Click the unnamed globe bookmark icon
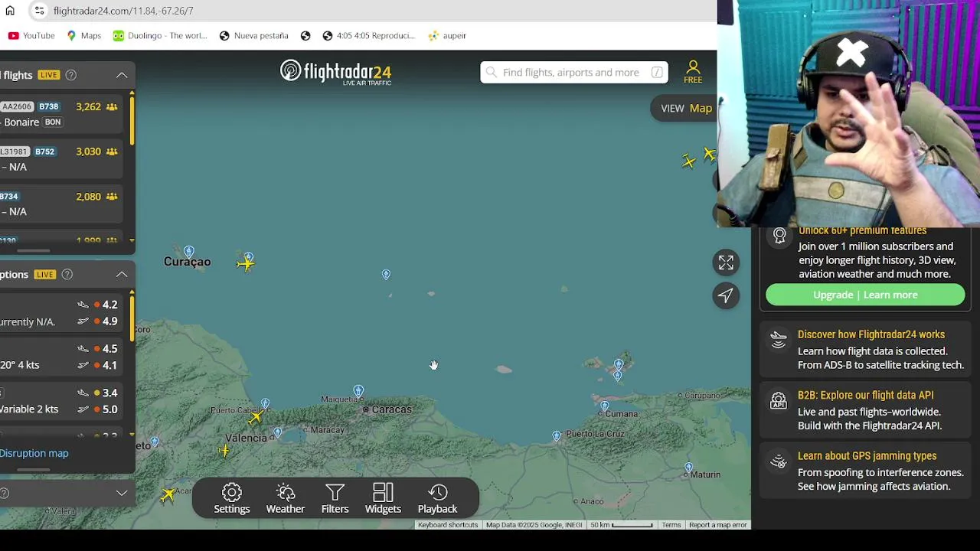Viewport: 980px width, 551px height. [305, 35]
